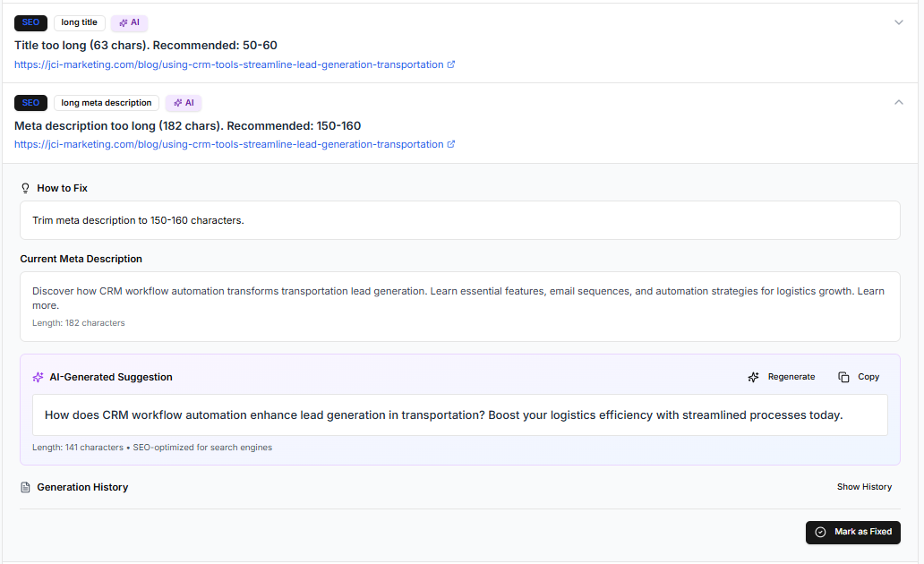Click external link icon beside meta description URL
924x564 pixels.
pyautogui.click(x=451, y=144)
